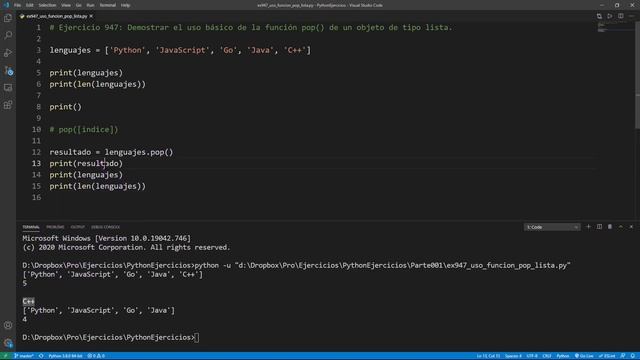Click the comment '# pop([indice])'

84,129
